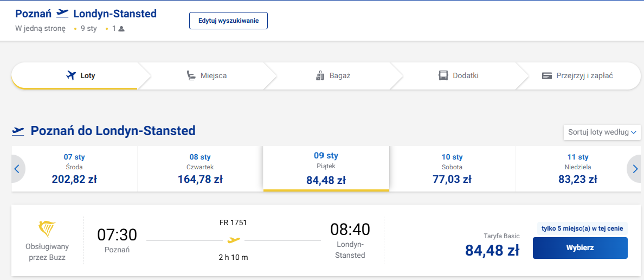The image size is (644, 280).
Task: Select the 08 sty Czwartek date
Action: 200,169
